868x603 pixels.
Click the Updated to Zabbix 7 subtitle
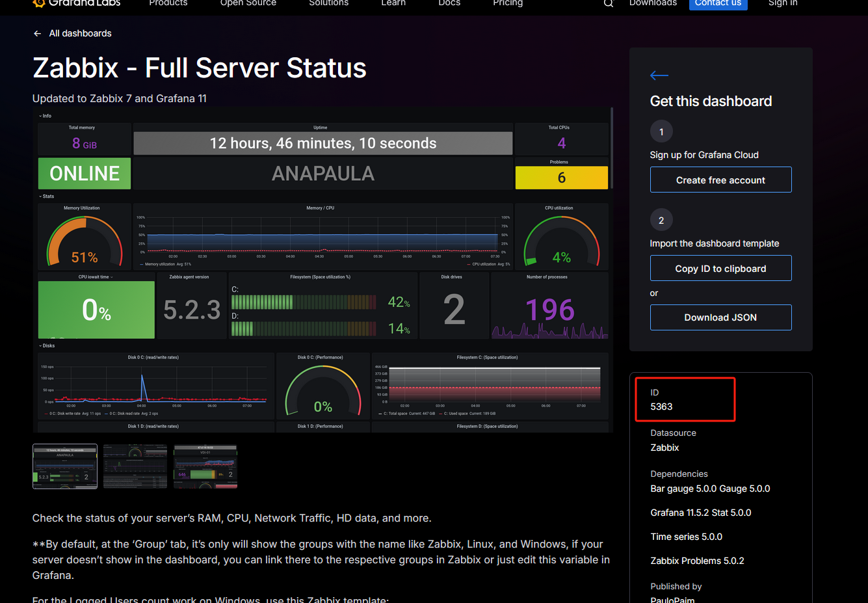(x=120, y=99)
